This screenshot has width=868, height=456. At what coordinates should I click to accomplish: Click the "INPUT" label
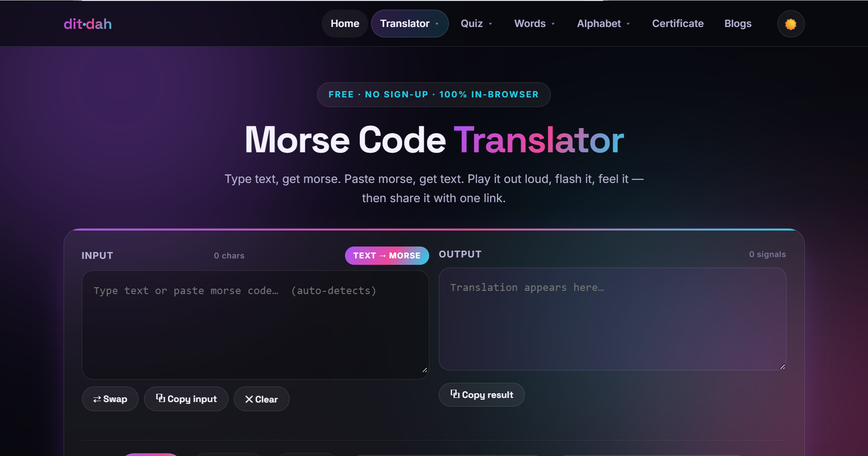click(97, 256)
